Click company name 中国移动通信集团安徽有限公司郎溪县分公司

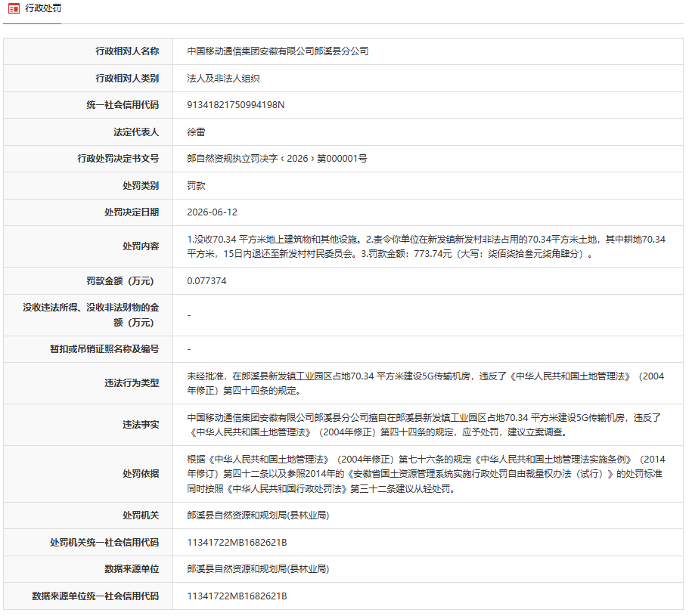278,51
